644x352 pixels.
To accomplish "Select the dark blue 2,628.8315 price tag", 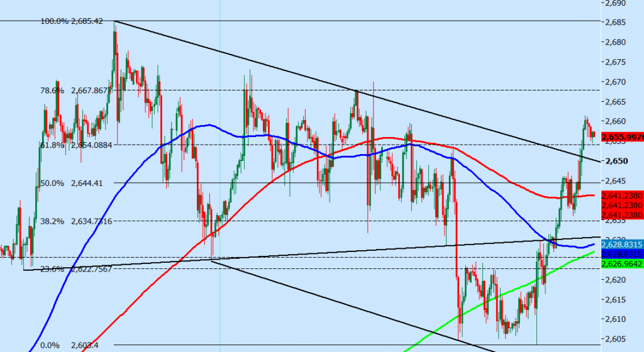I will point(621,253).
